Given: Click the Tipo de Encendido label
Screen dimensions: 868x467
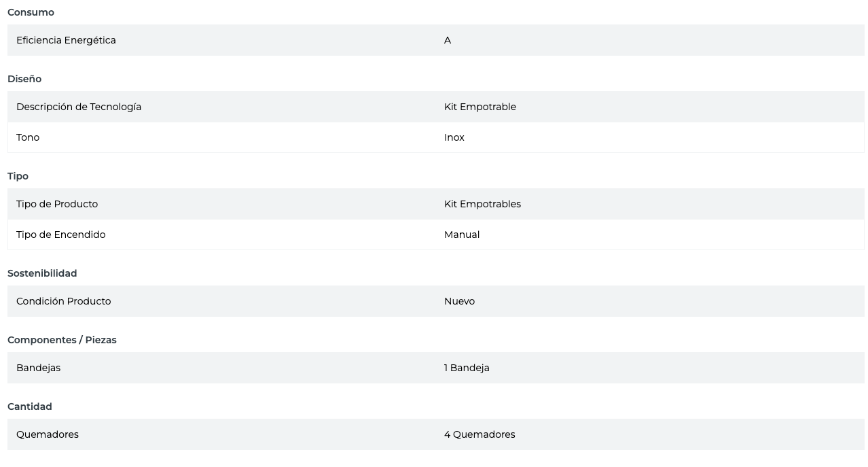Looking at the screenshot, I should pyautogui.click(x=60, y=235).
